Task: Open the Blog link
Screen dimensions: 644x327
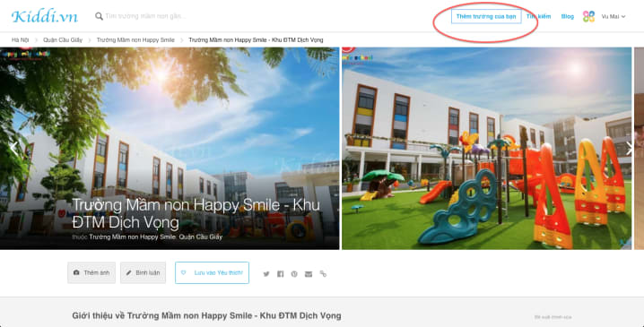Action: pyautogui.click(x=567, y=16)
